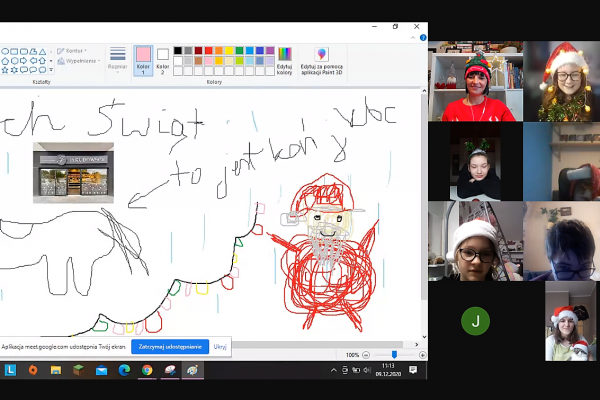
Task: Launch Paint 3D editing button
Action: click(322, 60)
